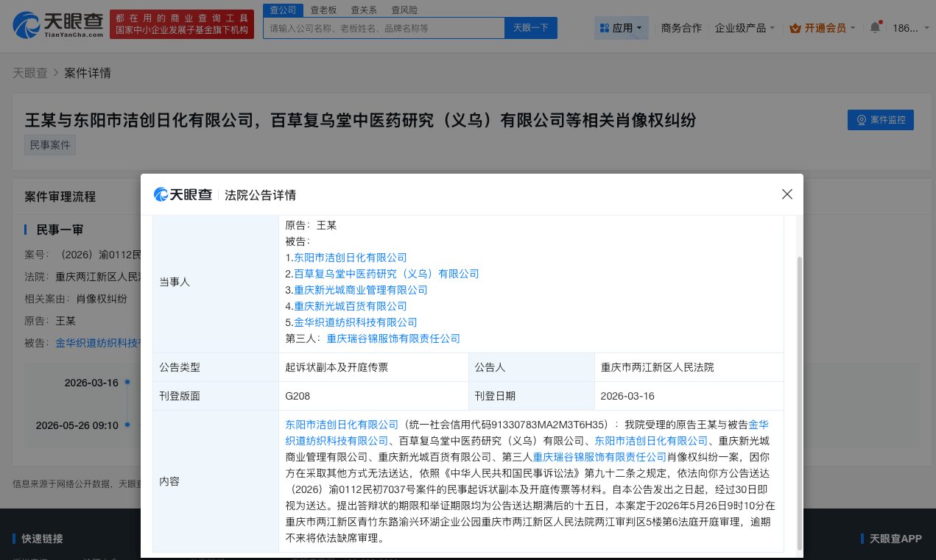The image size is (936, 560).
Task: Click the crown icon next to 开通会员
Action: (x=795, y=27)
